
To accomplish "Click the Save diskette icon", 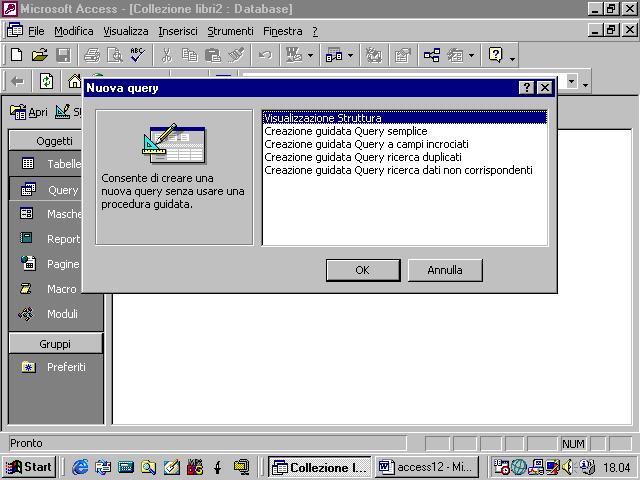I will (x=63, y=55).
